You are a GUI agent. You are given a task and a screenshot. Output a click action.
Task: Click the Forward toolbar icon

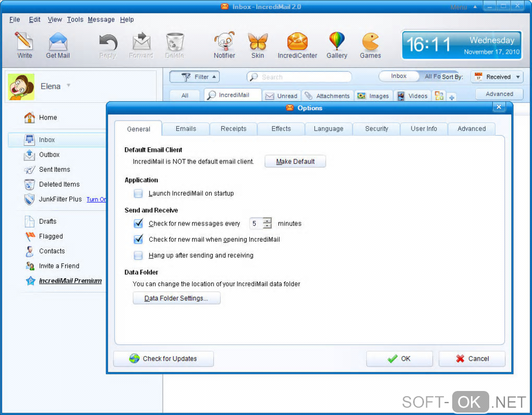(141, 41)
